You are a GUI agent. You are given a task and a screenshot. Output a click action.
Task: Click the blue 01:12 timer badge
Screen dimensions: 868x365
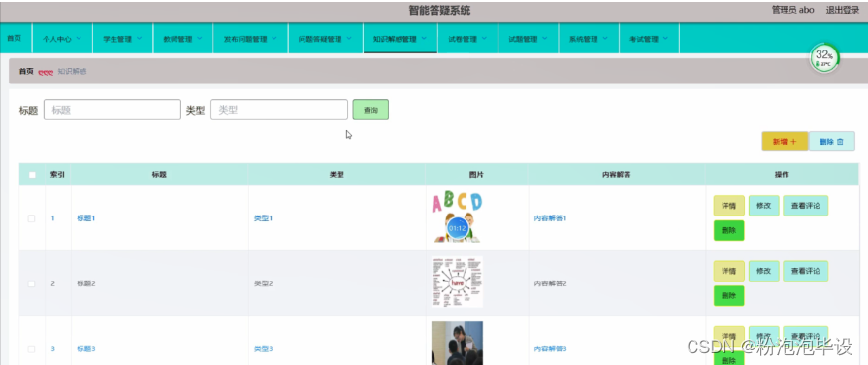point(457,228)
